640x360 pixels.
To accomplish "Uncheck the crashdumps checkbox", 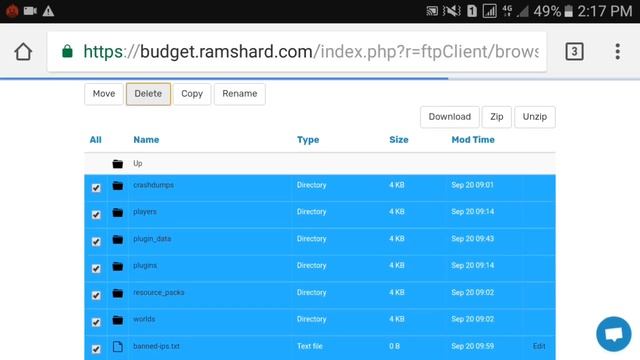I will pos(96,188).
